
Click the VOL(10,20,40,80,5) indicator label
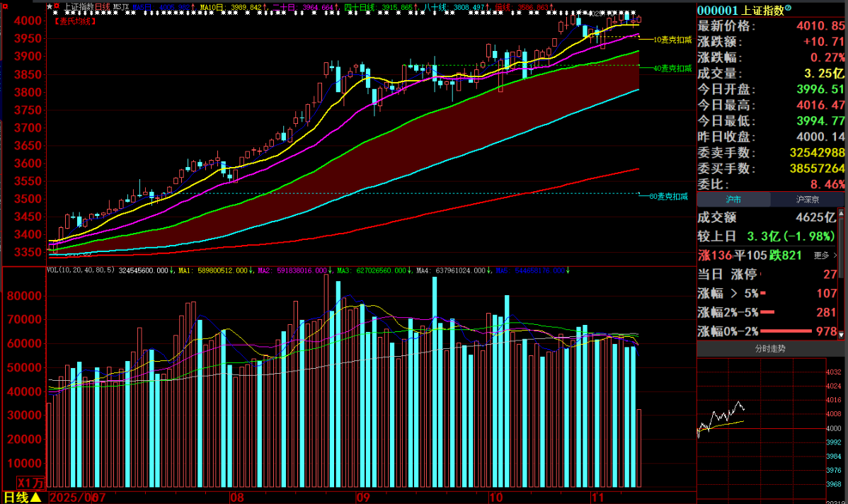coord(81,270)
